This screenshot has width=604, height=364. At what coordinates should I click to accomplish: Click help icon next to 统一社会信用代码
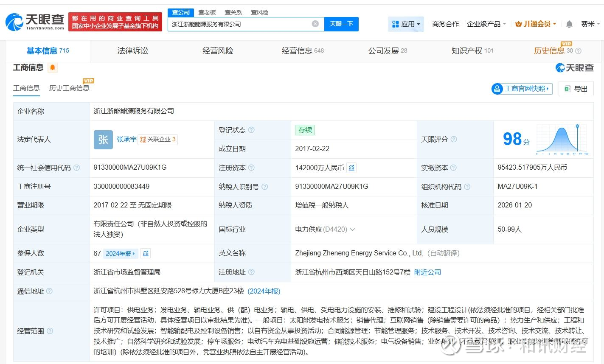(77, 168)
